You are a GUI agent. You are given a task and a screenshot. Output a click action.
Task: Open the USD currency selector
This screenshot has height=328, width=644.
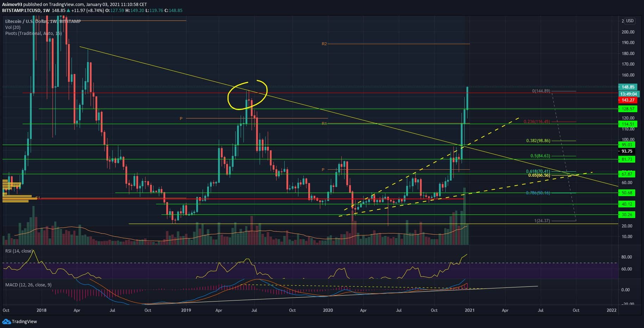[630, 21]
